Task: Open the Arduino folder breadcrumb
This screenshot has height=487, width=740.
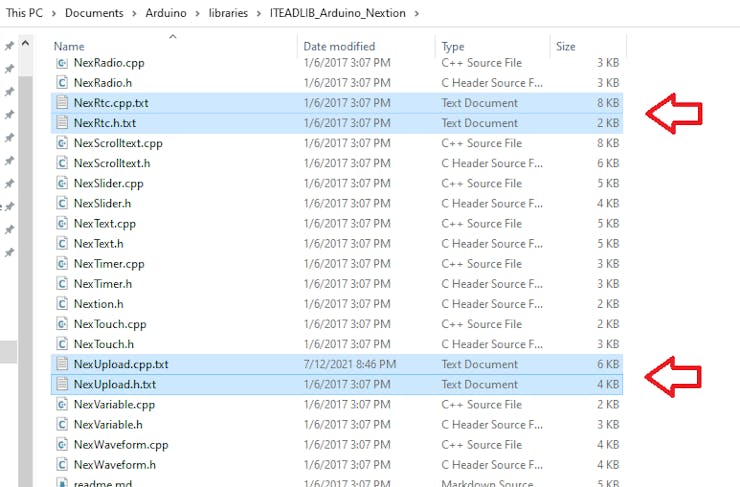Action: 166,13
